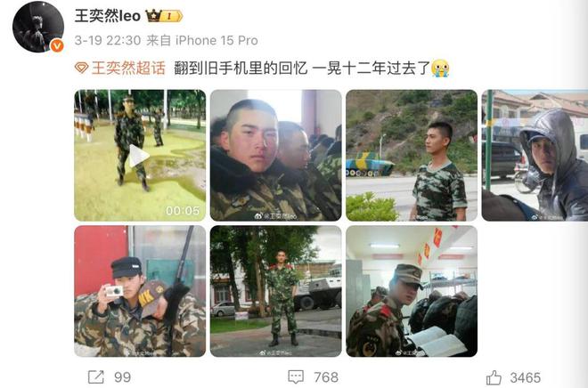Click the crying emoji in post text
588x388 pixels.
[x=440, y=69]
